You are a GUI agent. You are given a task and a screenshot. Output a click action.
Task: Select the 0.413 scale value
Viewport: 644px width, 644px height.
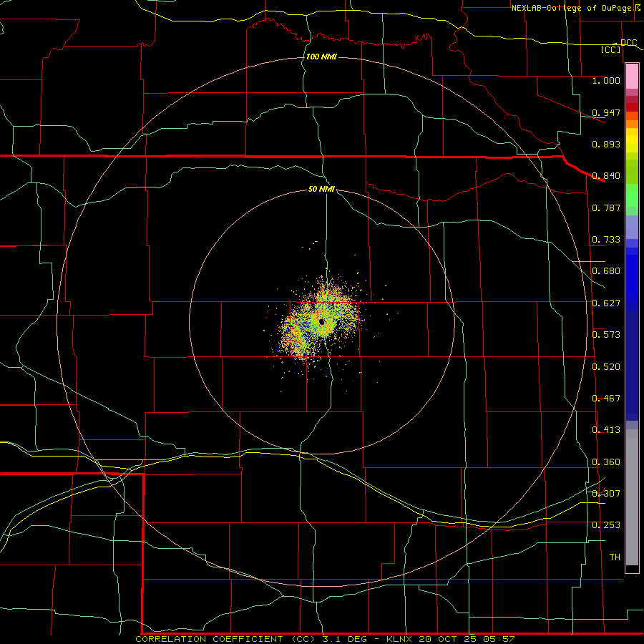pyautogui.click(x=606, y=430)
